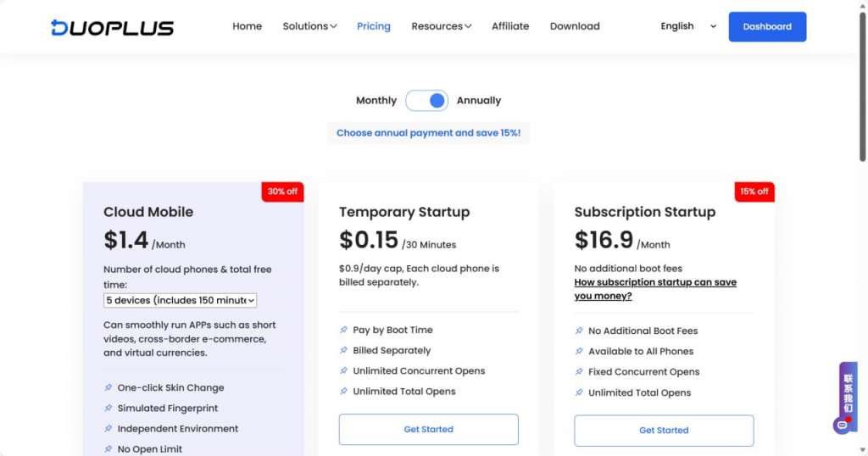Viewport: 868px width, 456px height.
Task: Click the pin icon beside No Additional Boot Fees
Action: (579, 331)
